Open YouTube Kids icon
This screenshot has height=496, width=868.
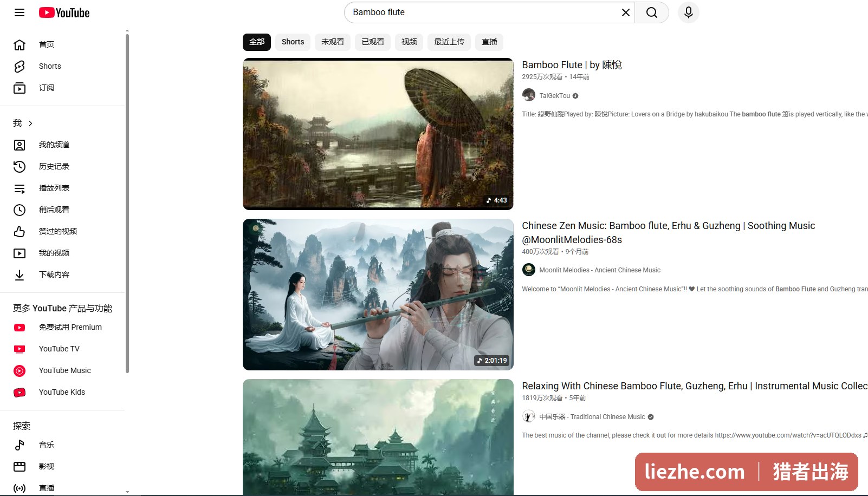20,392
